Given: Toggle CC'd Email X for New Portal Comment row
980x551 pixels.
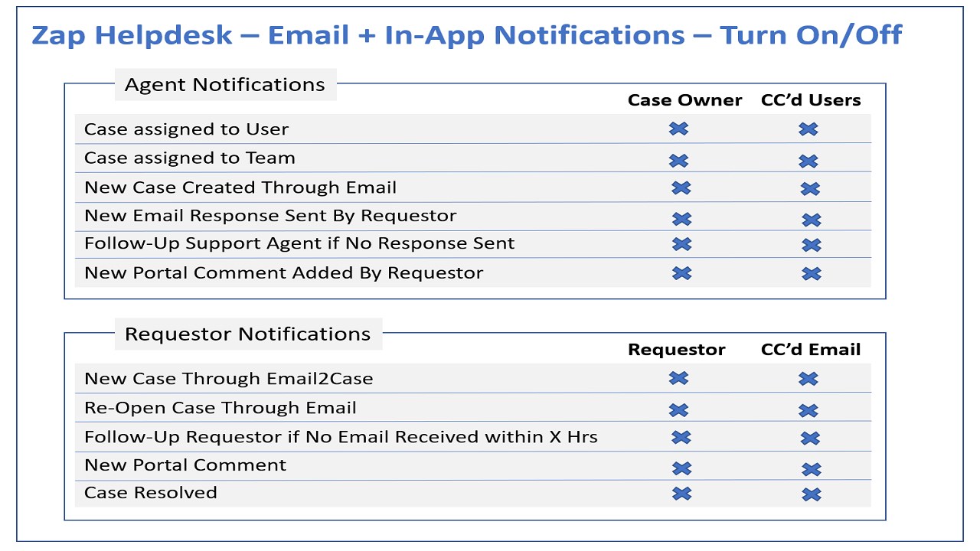Looking at the screenshot, I should coord(812,470).
